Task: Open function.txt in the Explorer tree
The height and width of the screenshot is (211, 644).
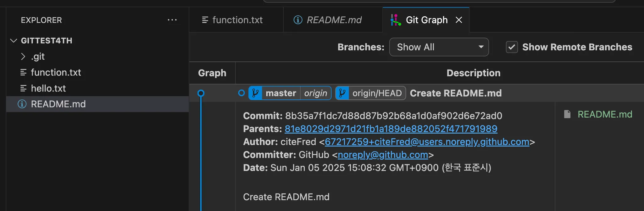Action: pos(56,73)
